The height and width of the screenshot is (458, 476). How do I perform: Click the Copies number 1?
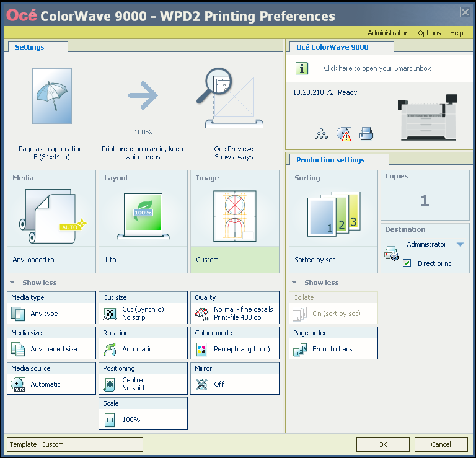[425, 200]
